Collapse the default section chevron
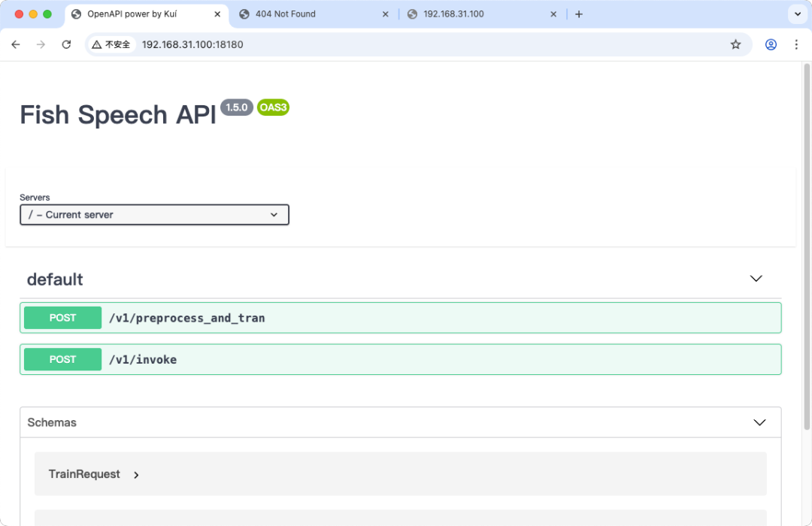 click(756, 279)
